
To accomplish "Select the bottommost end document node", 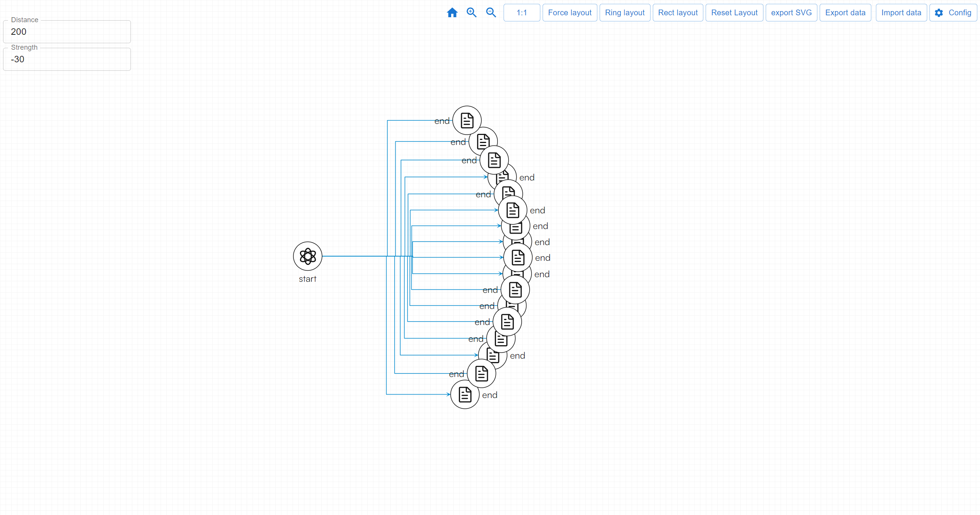I will (465, 395).
